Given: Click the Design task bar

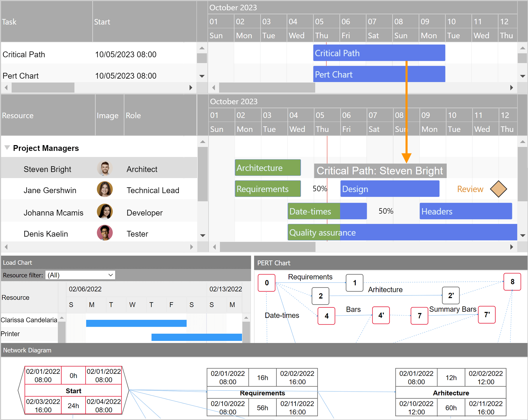Looking at the screenshot, I should [389, 189].
